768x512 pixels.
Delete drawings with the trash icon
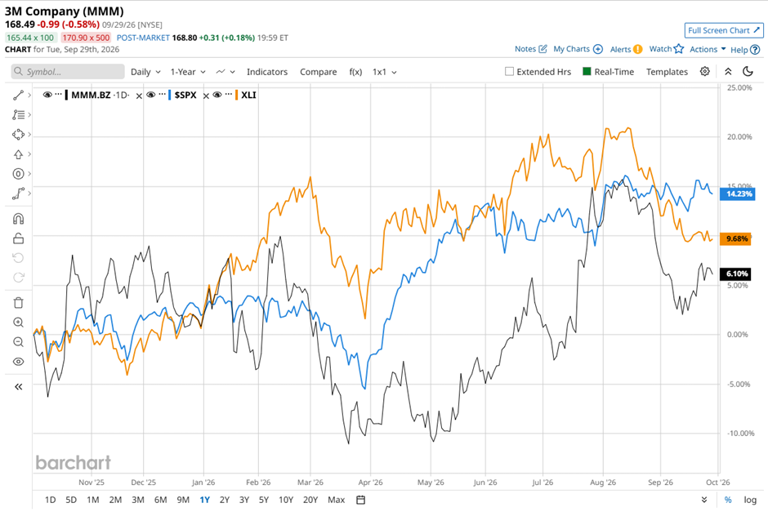(18, 303)
